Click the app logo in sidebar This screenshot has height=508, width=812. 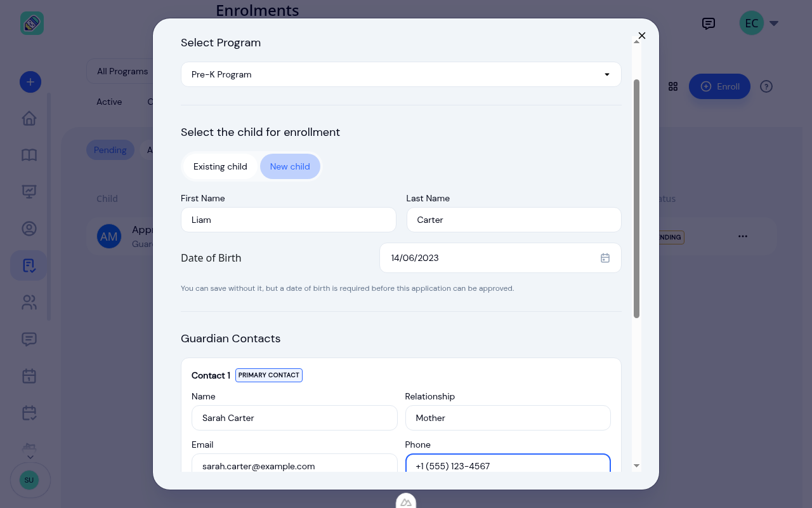(32, 23)
